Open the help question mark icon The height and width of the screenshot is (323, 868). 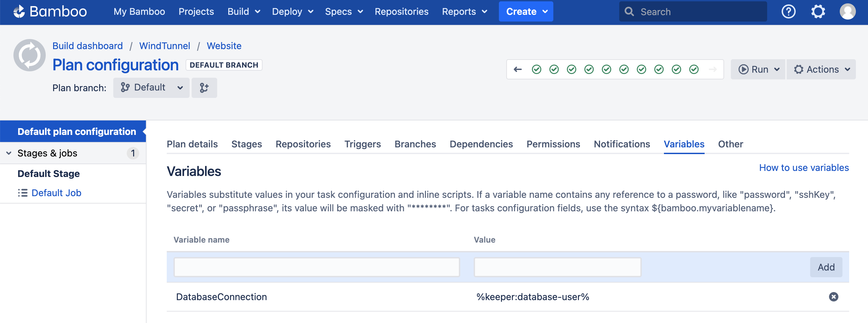click(788, 11)
